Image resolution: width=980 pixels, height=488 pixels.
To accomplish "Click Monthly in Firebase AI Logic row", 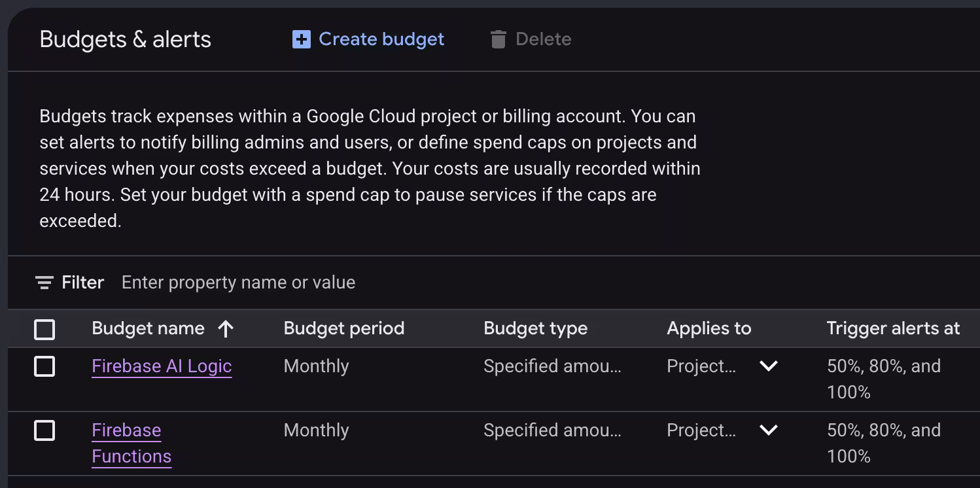I will coord(316,366).
